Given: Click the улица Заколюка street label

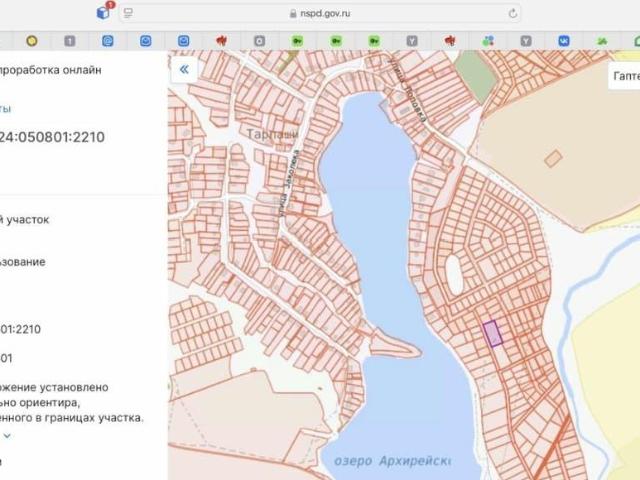Looking at the screenshot, I should point(288,183).
